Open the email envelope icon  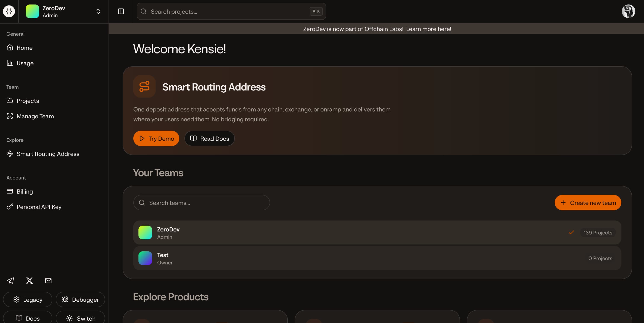pyautogui.click(x=48, y=280)
